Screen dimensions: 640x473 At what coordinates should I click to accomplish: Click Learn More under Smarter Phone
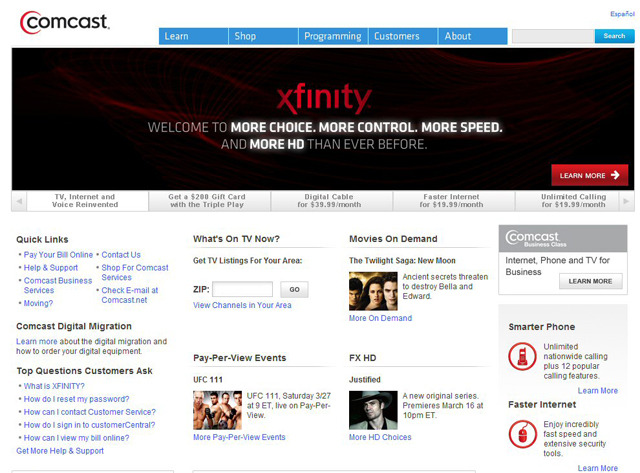click(598, 391)
